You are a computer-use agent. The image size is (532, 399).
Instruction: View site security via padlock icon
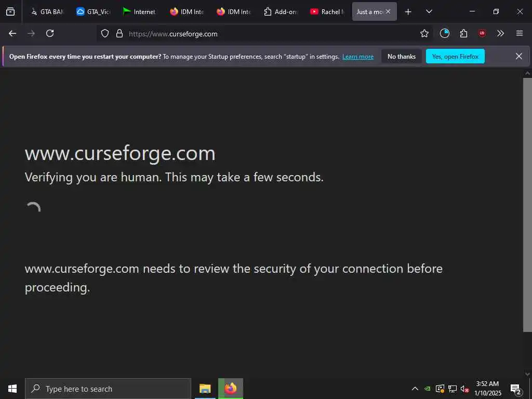(x=119, y=33)
